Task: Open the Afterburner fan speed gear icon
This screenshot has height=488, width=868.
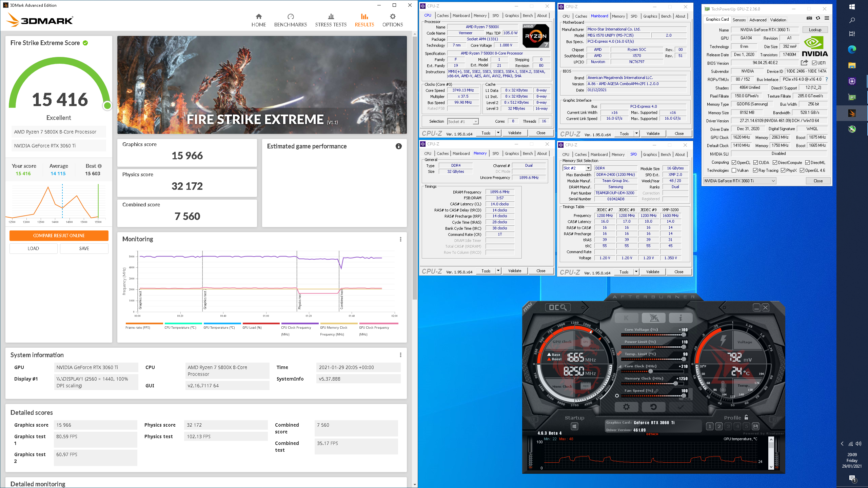Action: point(617,396)
